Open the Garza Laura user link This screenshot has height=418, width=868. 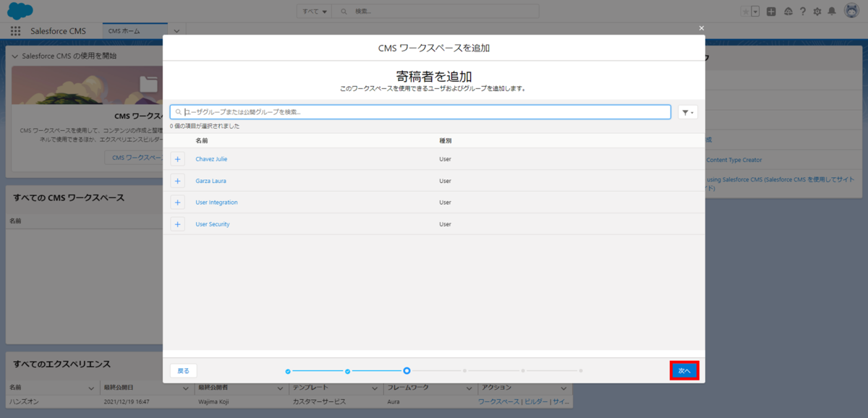tap(210, 181)
